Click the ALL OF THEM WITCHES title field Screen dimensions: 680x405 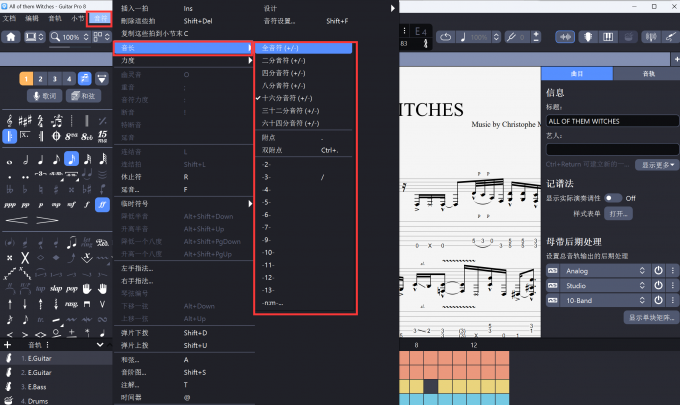(612, 121)
